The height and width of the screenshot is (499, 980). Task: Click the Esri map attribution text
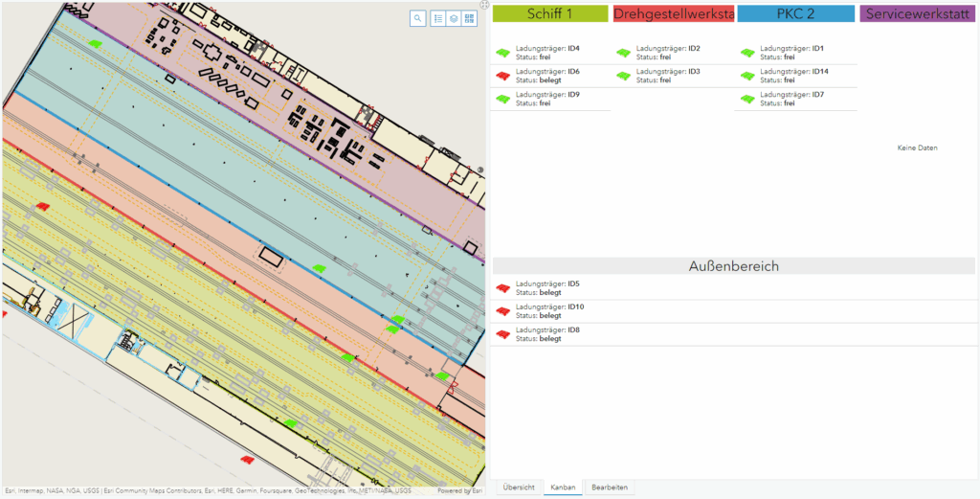[x=208, y=491]
